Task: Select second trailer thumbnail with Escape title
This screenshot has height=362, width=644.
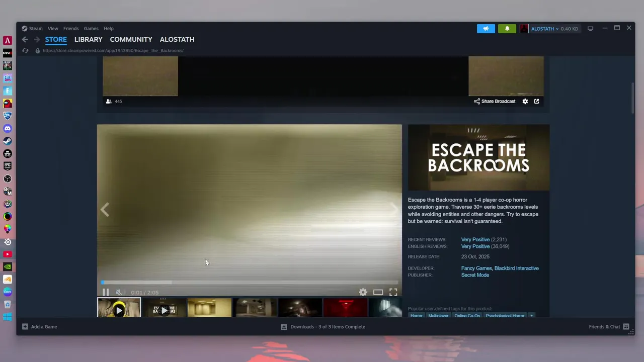Action: 164,308
